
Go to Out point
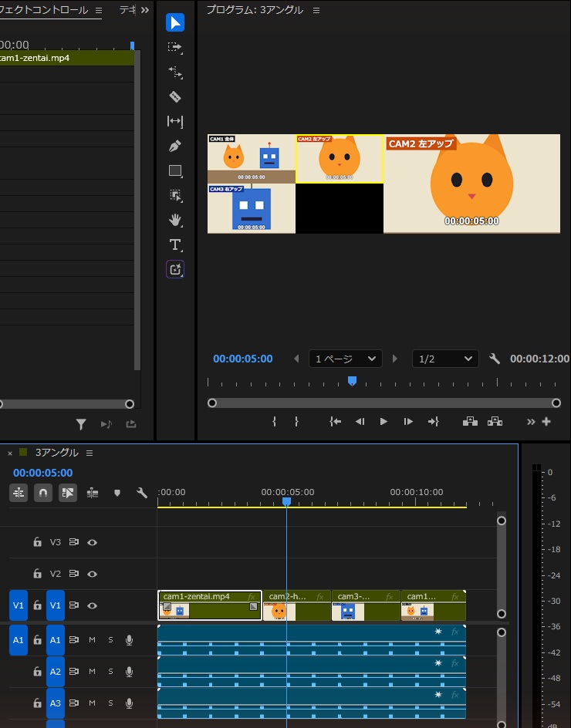(x=433, y=422)
